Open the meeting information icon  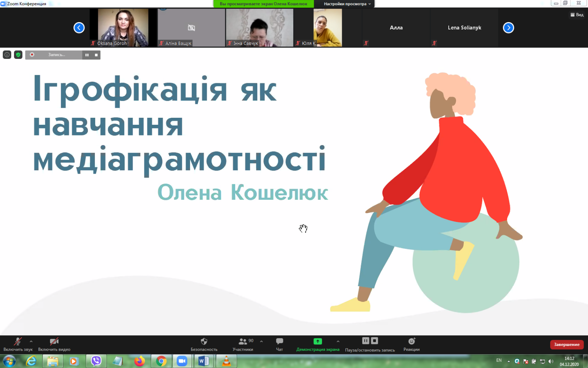click(x=7, y=54)
